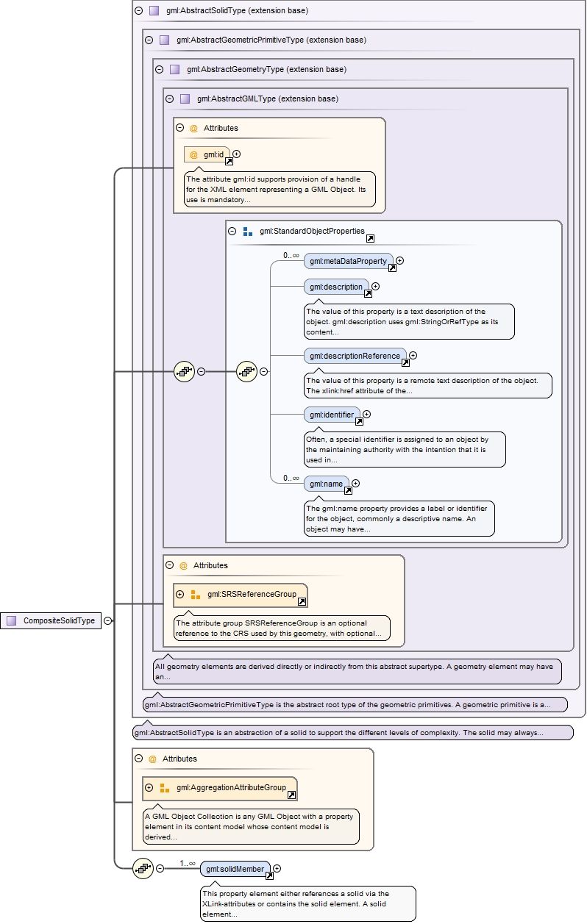This screenshot has height=924, width=587.
Task: Click gml:AbstractGeometricPrimitiveType type icon
Action: pyautogui.click(x=164, y=40)
